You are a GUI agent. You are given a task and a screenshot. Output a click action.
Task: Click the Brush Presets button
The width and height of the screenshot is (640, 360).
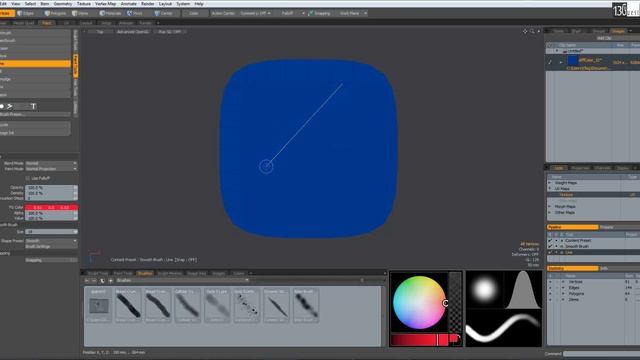pyautogui.click(x=35, y=115)
